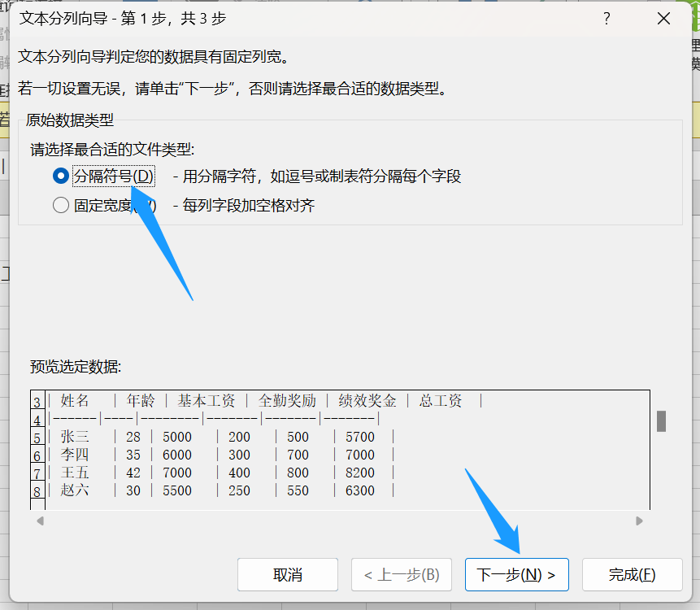Close the wizard dialog
The width and height of the screenshot is (700, 610).
(663, 18)
